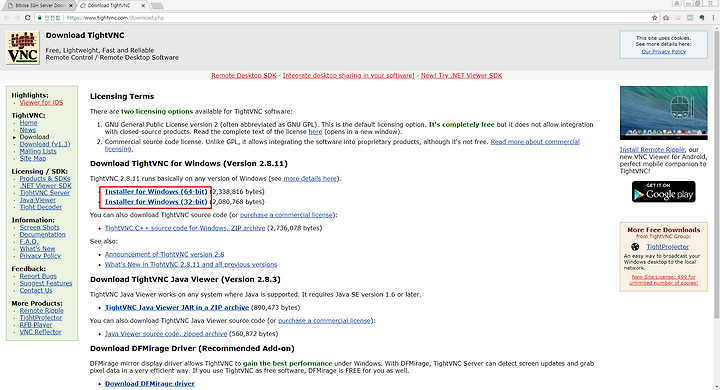Click the Google Play badge
This screenshot has width=720, height=390.
point(664,192)
